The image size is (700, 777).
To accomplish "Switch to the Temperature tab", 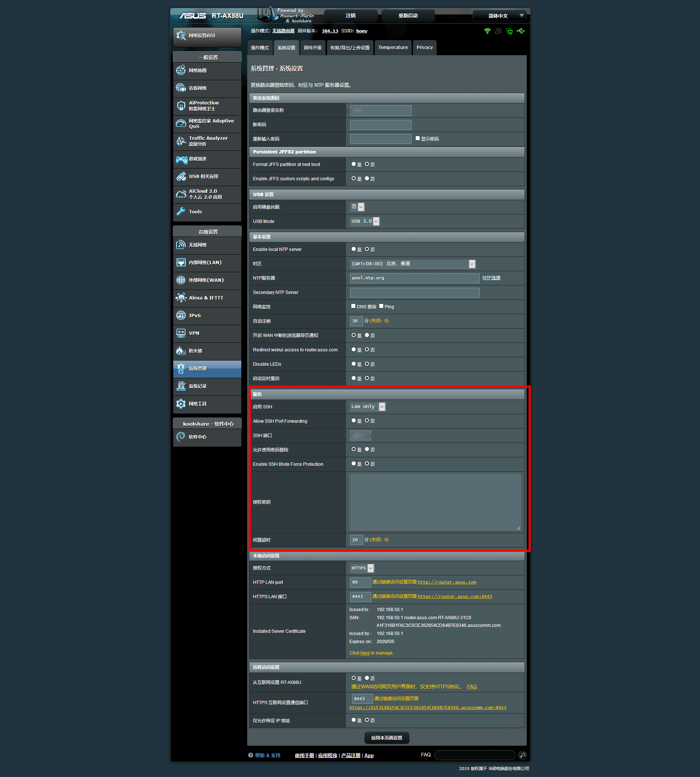I will (393, 48).
